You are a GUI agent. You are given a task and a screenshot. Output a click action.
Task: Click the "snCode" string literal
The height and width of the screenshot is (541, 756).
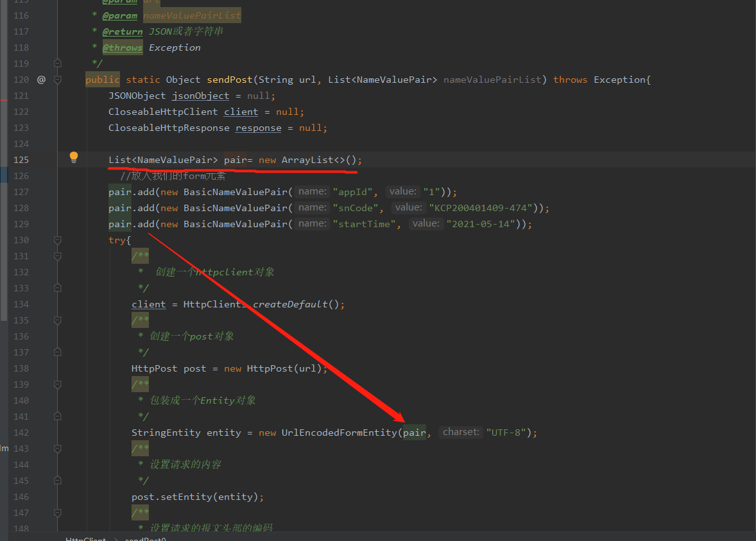[x=356, y=208]
